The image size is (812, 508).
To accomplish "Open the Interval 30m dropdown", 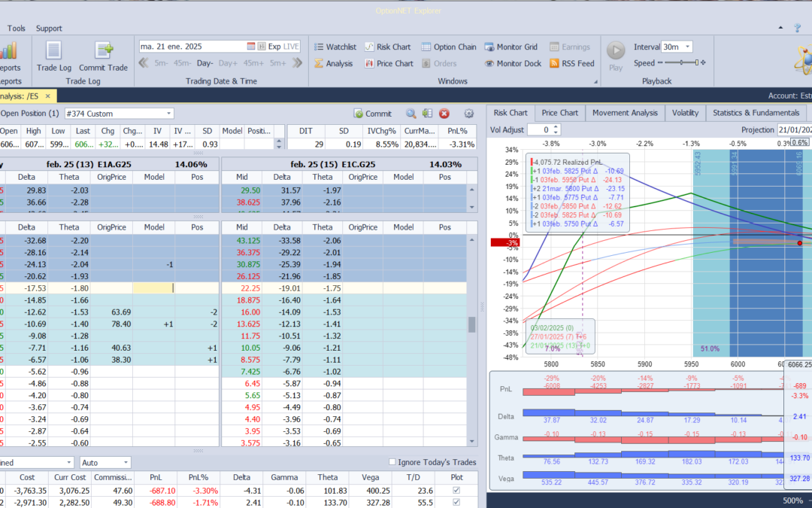I will point(688,47).
